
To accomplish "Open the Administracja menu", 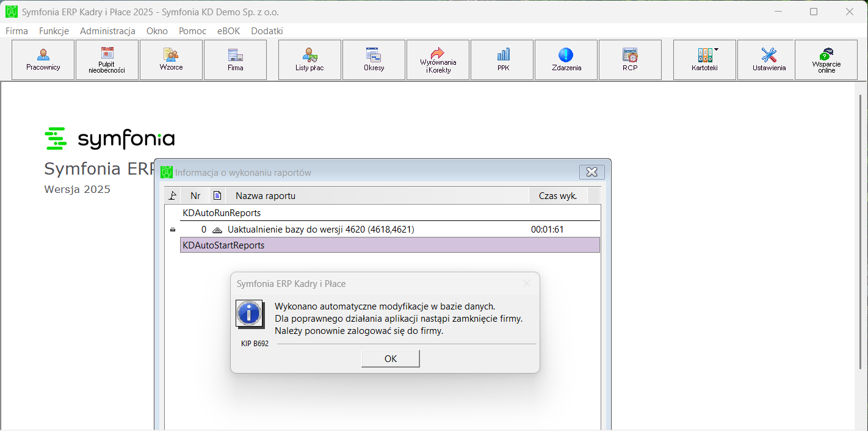I will coord(107,31).
